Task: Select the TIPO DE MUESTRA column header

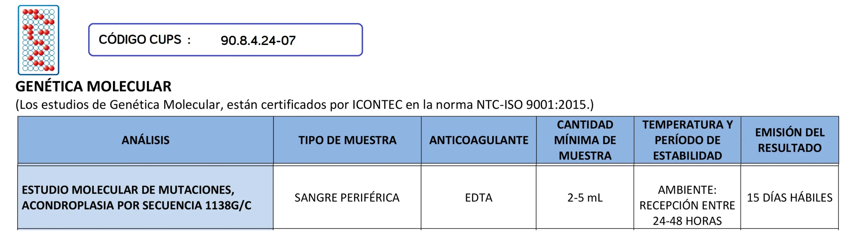Action: 347,140
